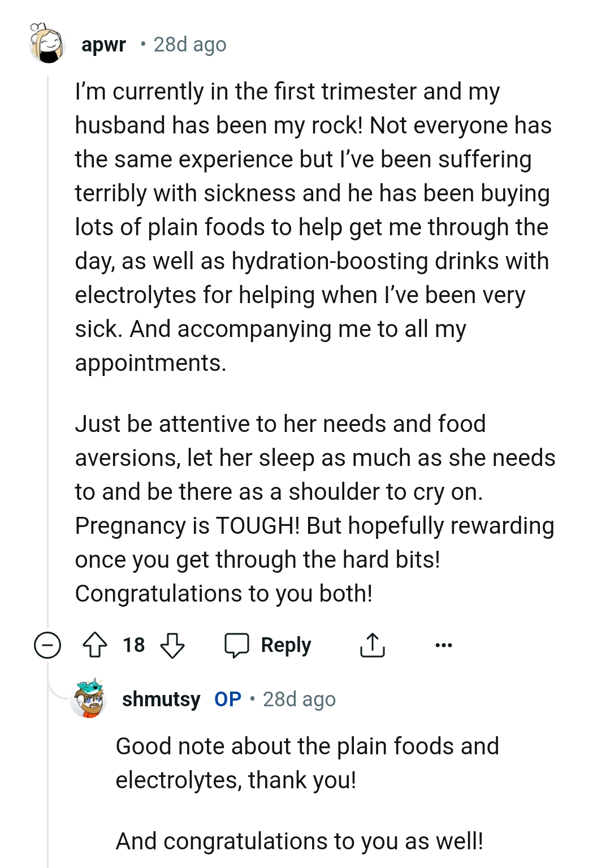
Task: Visit the apwr username profile
Action: (x=103, y=44)
